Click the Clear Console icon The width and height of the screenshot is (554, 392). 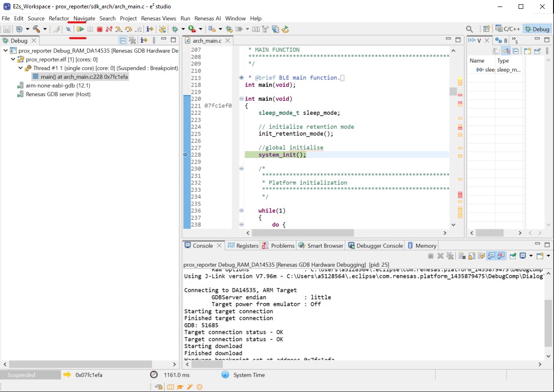(462, 255)
